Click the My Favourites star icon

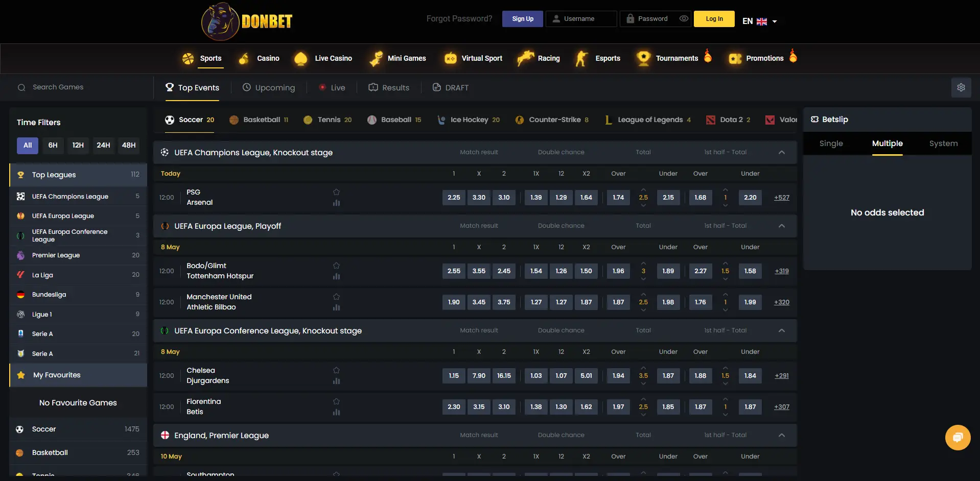pyautogui.click(x=21, y=375)
